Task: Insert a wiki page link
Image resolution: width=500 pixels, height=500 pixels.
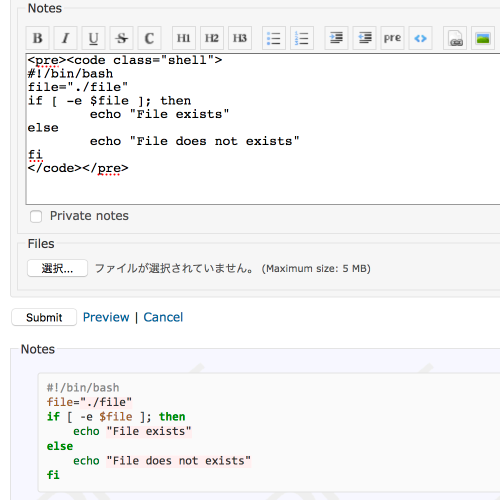Action: (x=455, y=38)
